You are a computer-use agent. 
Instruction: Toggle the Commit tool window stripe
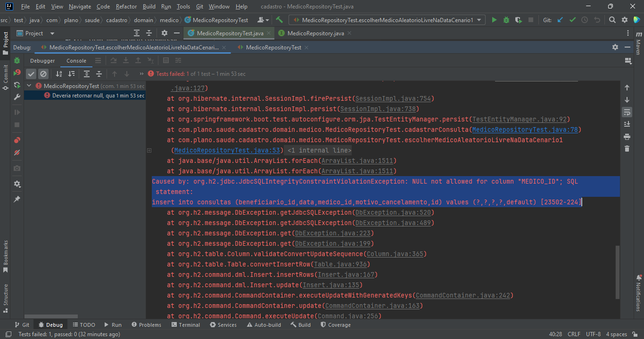click(6, 78)
